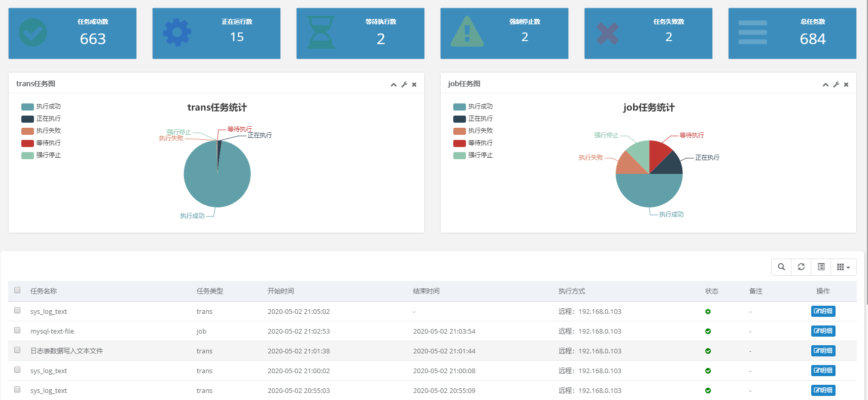Click the 任务名称 column header
Image resolution: width=868 pixels, height=400 pixels.
44,291
